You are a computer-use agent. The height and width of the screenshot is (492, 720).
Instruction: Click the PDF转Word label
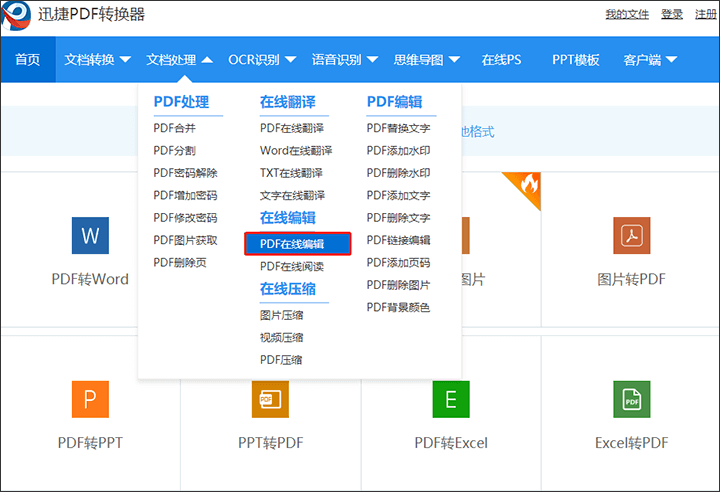(90, 279)
